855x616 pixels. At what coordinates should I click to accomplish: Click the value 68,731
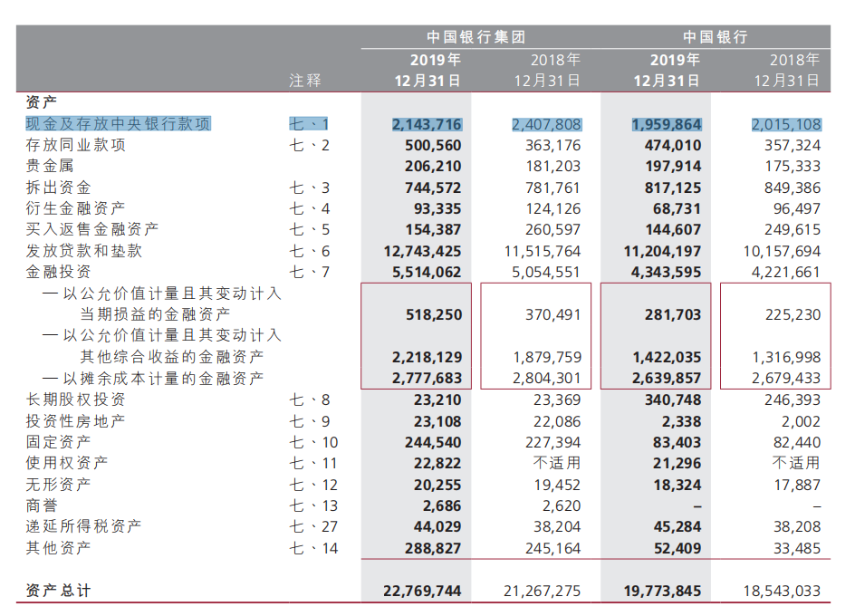pos(677,209)
